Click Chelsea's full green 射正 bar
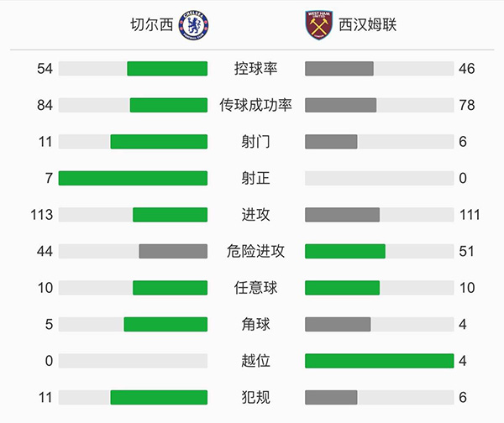 (133, 178)
